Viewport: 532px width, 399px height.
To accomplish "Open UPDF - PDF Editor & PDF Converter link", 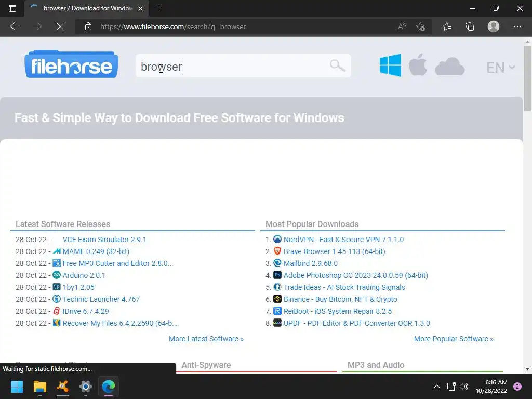I will click(x=356, y=323).
